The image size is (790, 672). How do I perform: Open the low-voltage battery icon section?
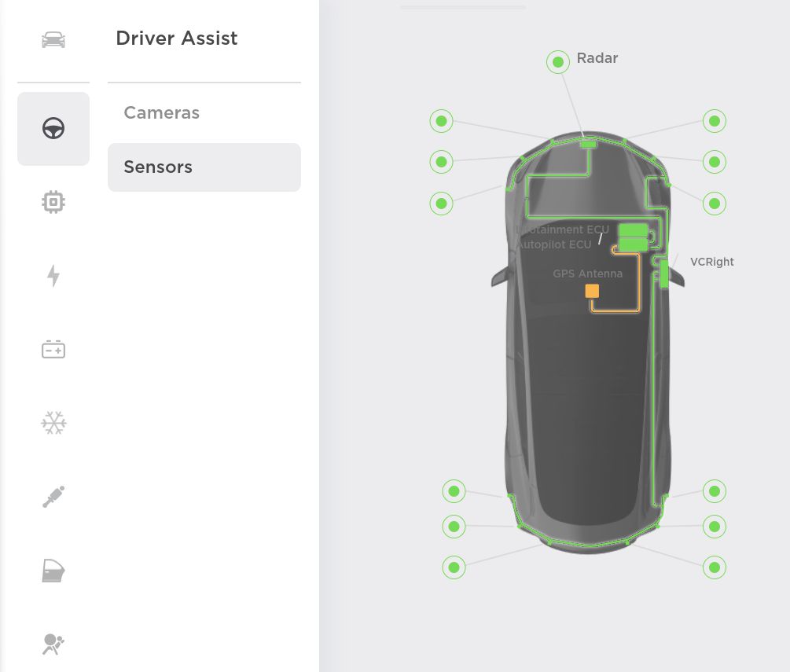[53, 349]
